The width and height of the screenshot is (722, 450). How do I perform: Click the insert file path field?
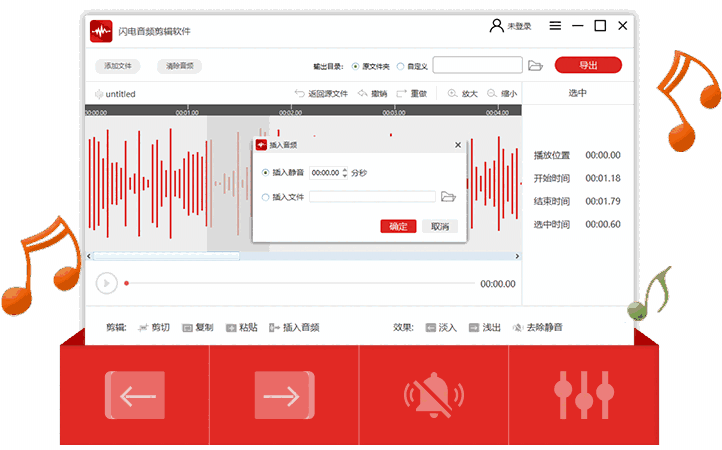pyautogui.click(x=372, y=197)
